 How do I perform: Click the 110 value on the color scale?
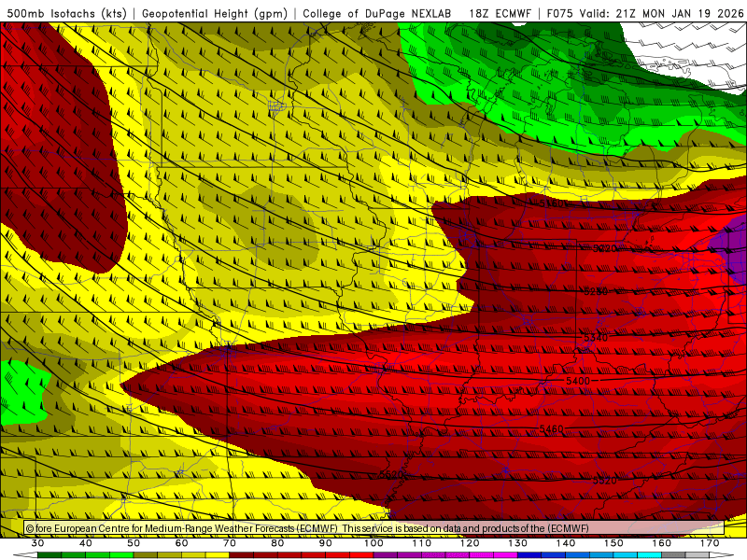coord(422,543)
